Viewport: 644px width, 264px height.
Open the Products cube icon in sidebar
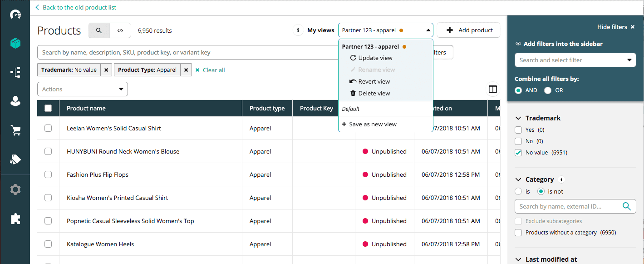coord(15,43)
